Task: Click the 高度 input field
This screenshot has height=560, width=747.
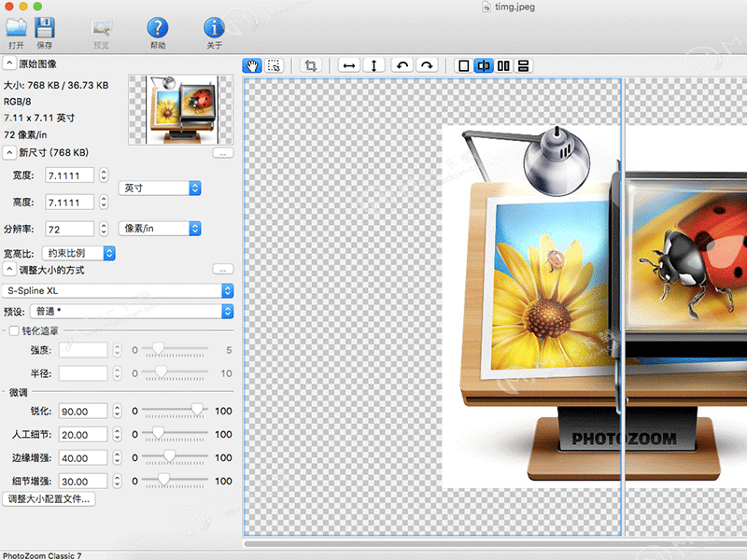Action: 69,203
